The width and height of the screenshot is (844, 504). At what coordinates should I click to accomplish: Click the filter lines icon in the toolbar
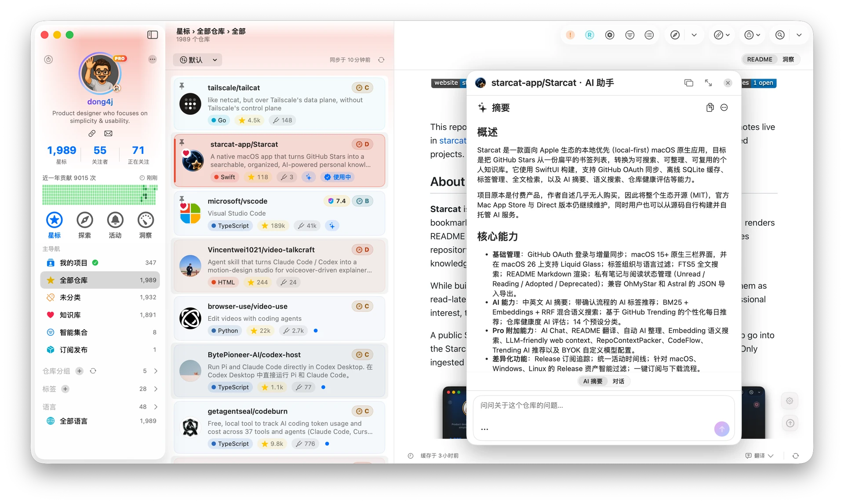pyautogui.click(x=629, y=35)
